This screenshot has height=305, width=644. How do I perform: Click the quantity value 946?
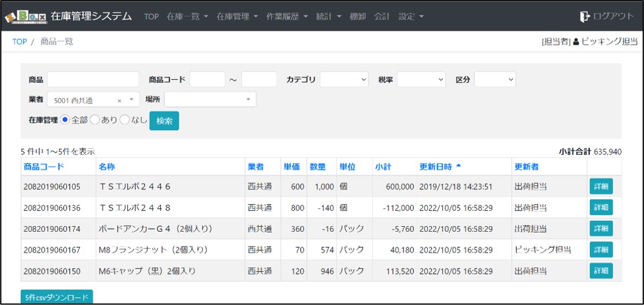coord(328,271)
